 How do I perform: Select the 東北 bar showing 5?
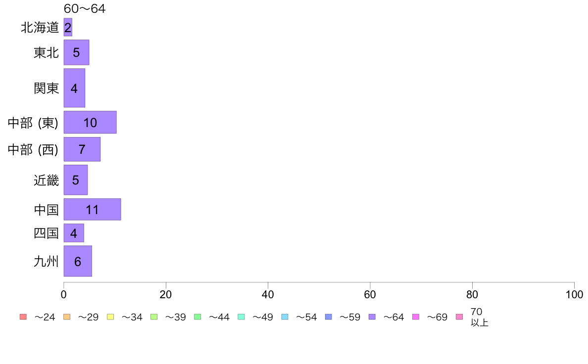coord(77,52)
